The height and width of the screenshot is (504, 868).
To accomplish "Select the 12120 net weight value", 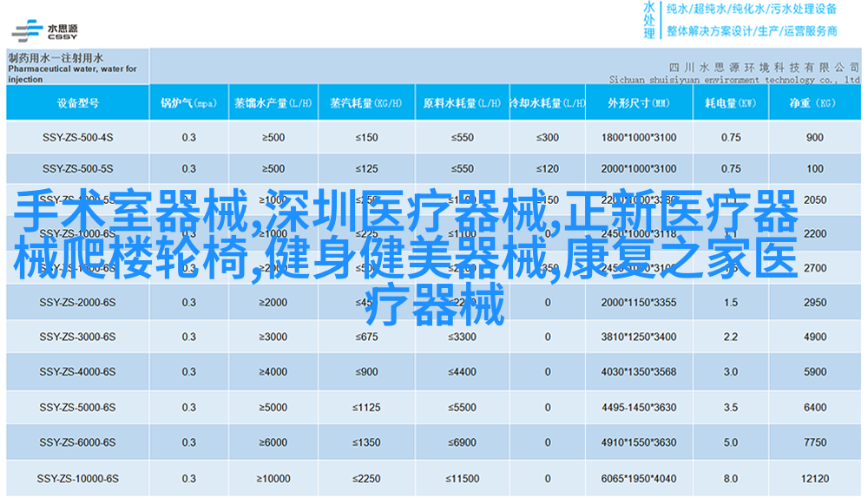I will coord(814,479).
